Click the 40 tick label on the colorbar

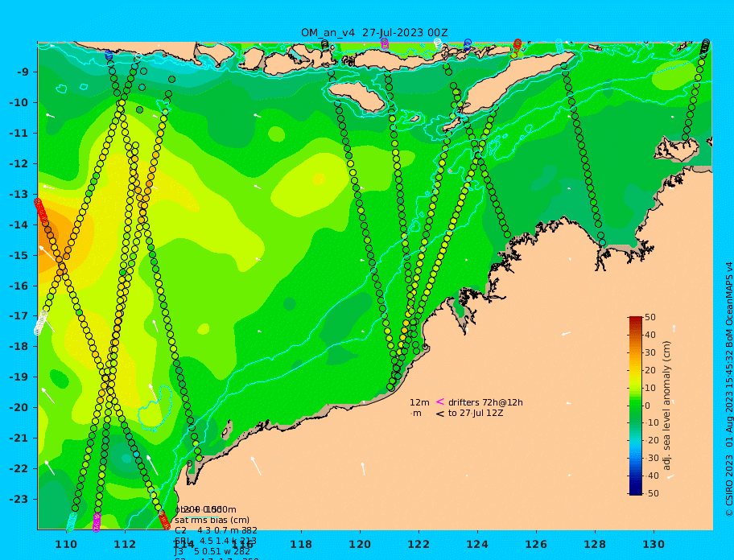click(650, 335)
